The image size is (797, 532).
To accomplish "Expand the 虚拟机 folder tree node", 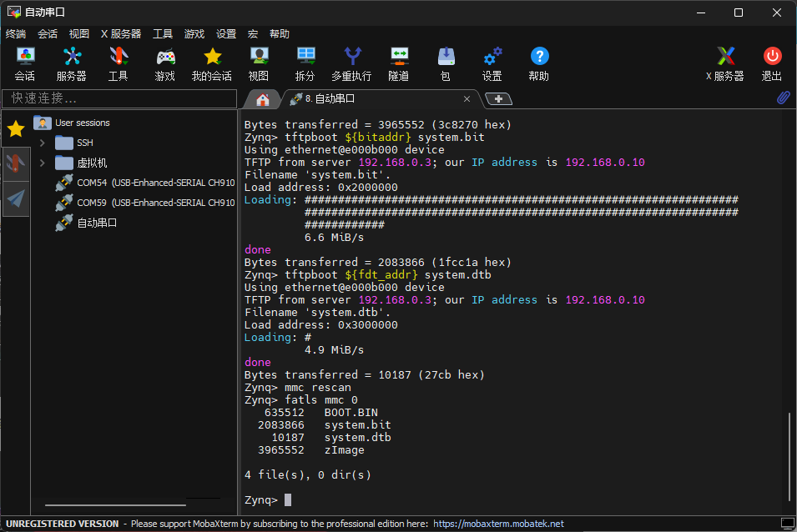I will click(x=43, y=163).
